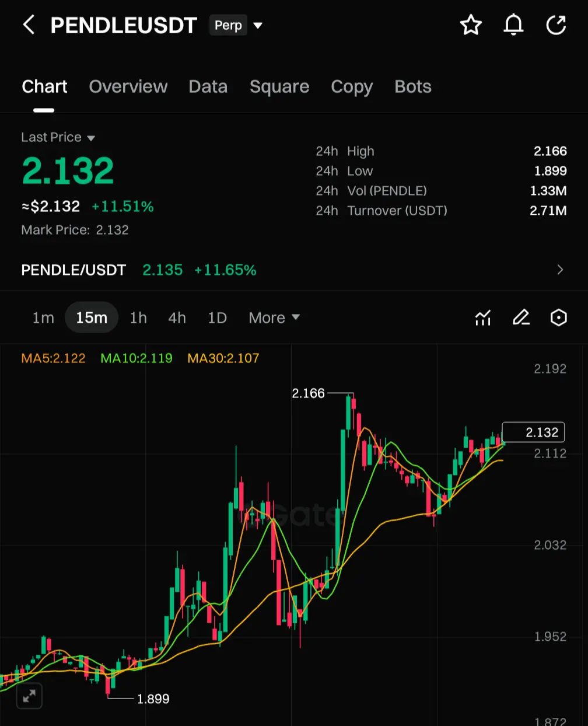Tap the 2.166 high marker on chart

[x=308, y=393]
